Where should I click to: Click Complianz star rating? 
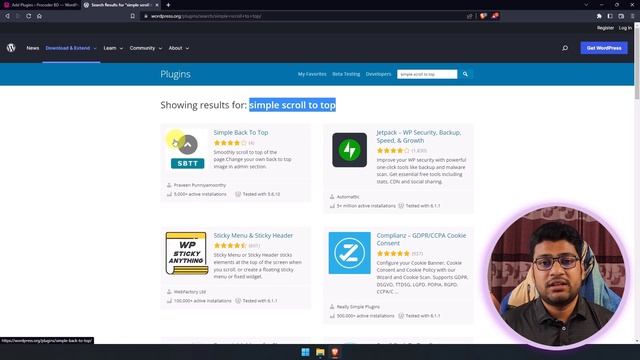pyautogui.click(x=393, y=253)
